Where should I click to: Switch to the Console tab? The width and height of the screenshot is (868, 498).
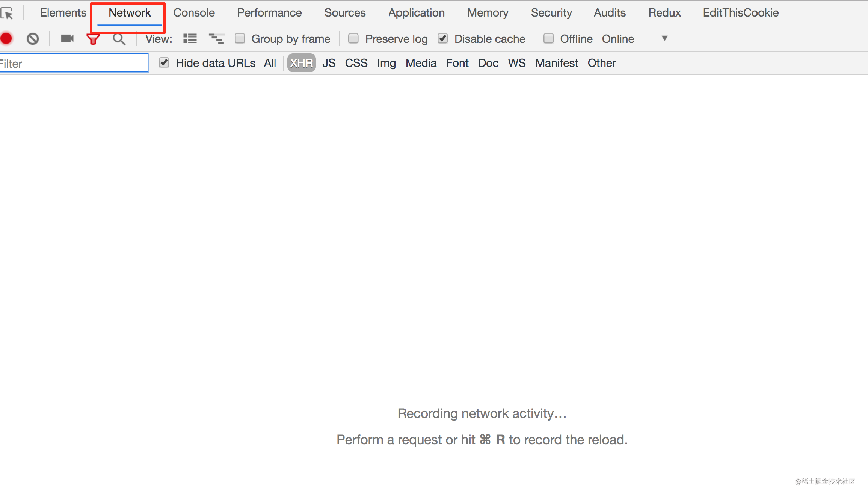click(x=194, y=13)
